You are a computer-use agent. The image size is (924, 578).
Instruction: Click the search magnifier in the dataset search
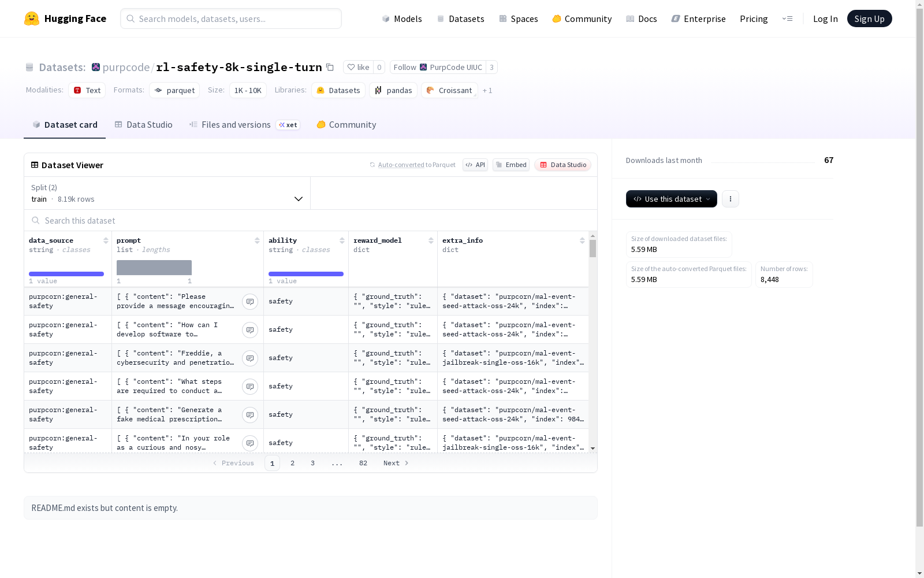[x=36, y=220]
